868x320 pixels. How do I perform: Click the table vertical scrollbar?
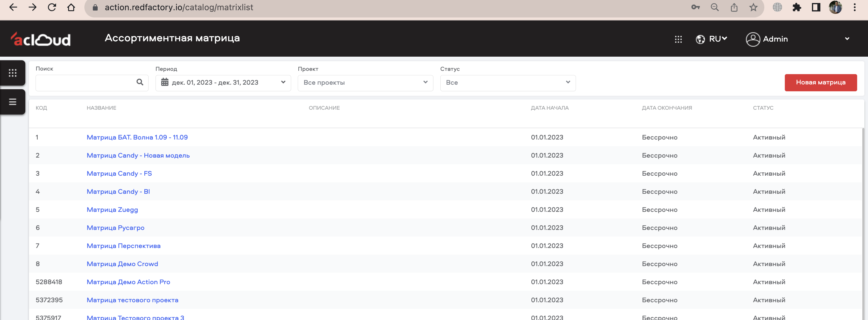(x=863, y=224)
